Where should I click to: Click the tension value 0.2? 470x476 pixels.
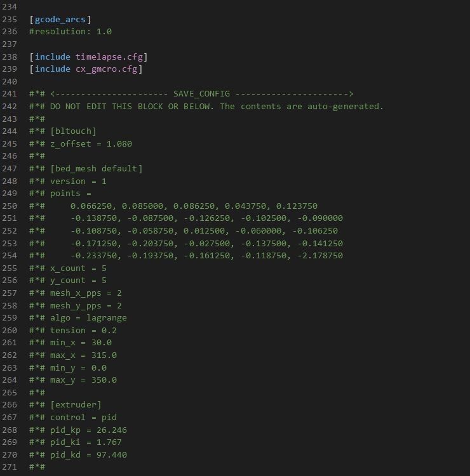point(109,330)
